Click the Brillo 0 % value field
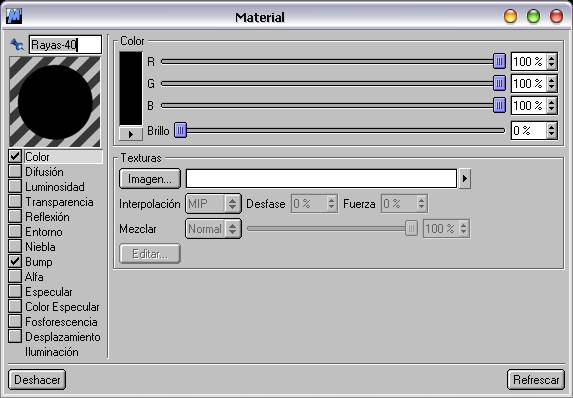The width and height of the screenshot is (573, 398). (x=529, y=130)
